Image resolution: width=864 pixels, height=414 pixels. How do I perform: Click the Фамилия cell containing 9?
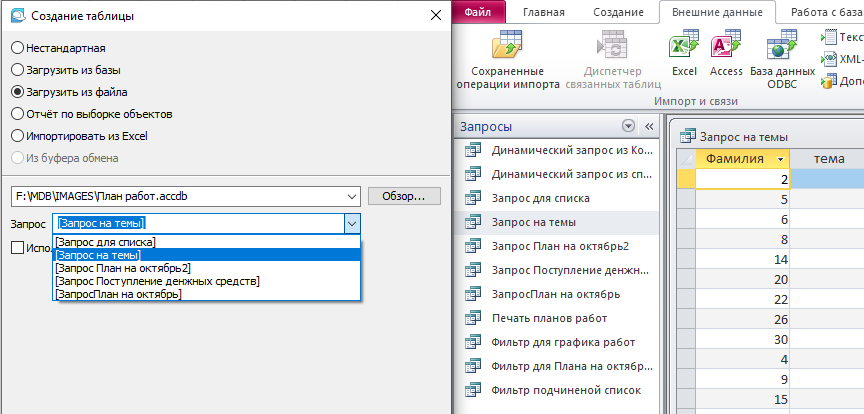coord(742,380)
